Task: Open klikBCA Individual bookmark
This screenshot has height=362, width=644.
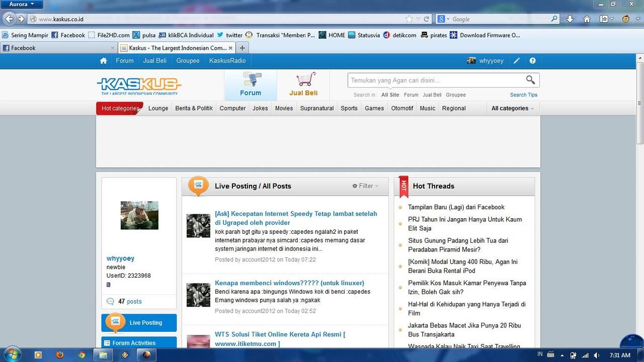Action: click(186, 35)
